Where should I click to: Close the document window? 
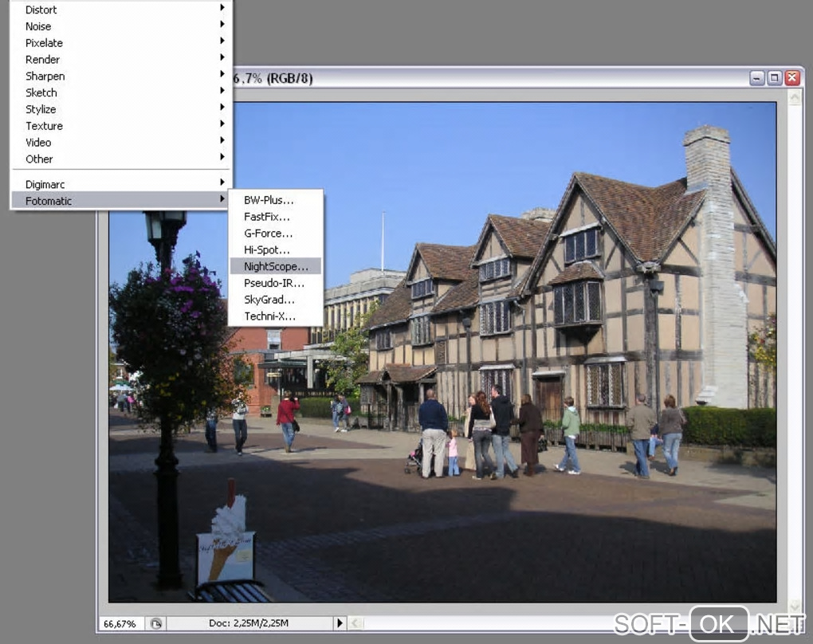792,78
